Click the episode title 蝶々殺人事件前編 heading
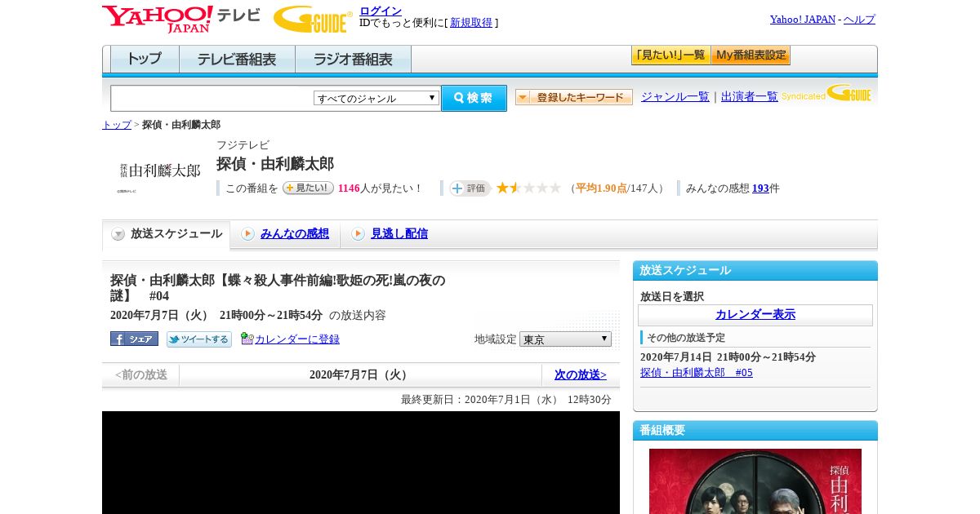Screen dimensions: 980x514 [278, 288]
